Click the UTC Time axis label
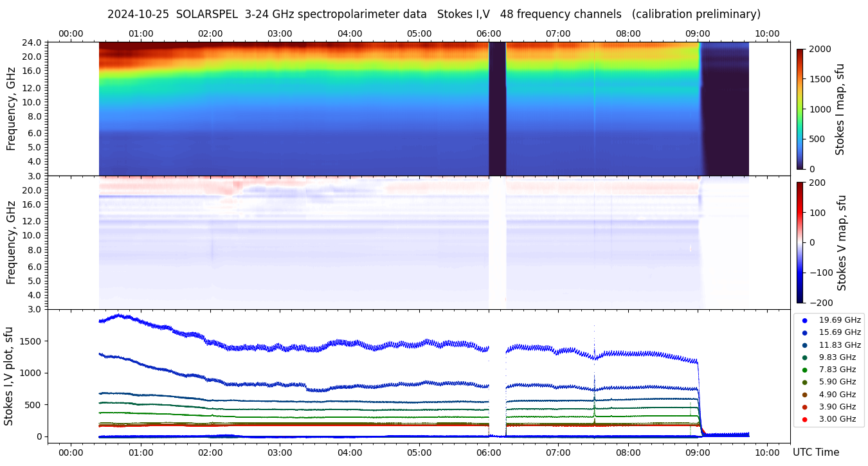 click(x=815, y=453)
